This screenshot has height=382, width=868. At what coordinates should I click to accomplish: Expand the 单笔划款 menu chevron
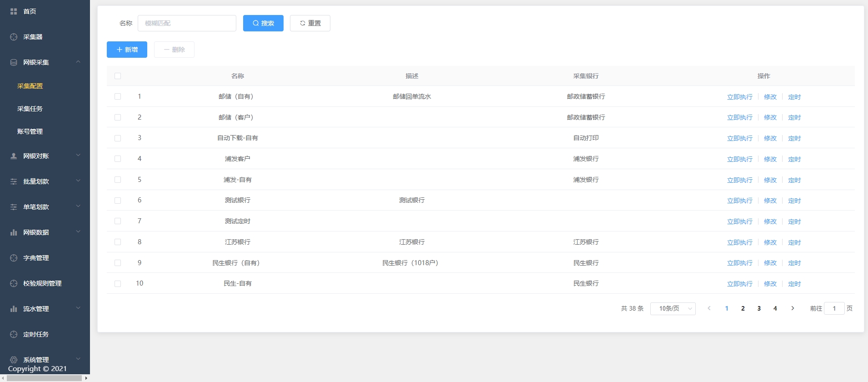tap(78, 206)
